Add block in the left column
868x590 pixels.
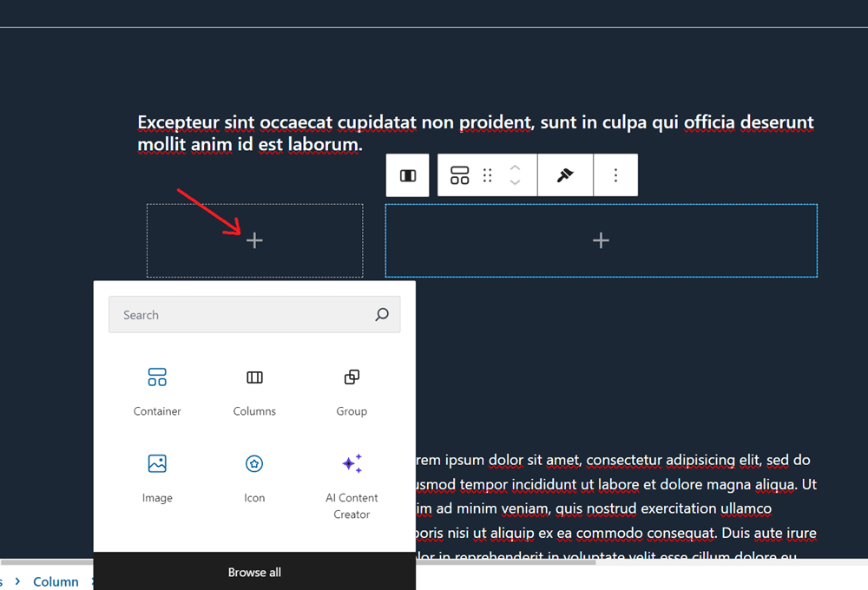pos(254,241)
